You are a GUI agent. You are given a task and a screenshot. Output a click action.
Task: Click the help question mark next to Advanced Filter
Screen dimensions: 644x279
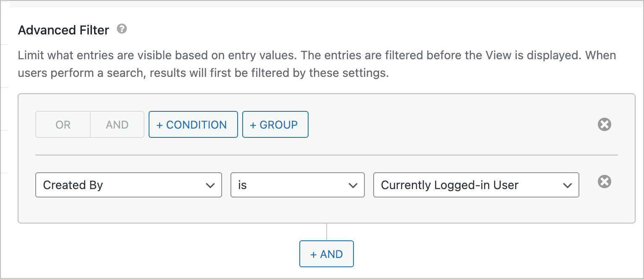pos(121,29)
